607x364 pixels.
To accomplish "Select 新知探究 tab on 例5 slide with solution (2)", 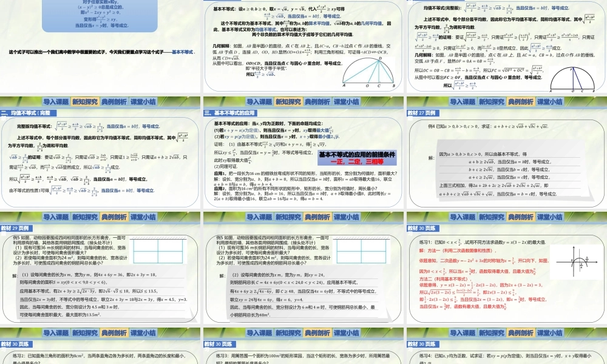I will [x=288, y=217].
